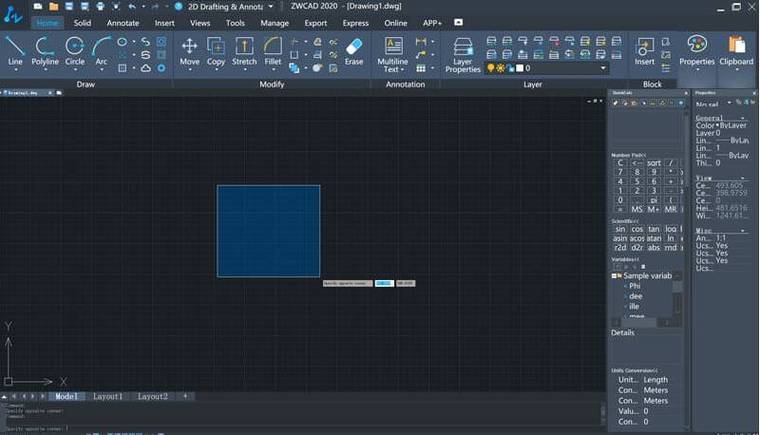This screenshot has height=435, width=760.
Task: Choose the Arc drawing tool
Action: point(101,51)
